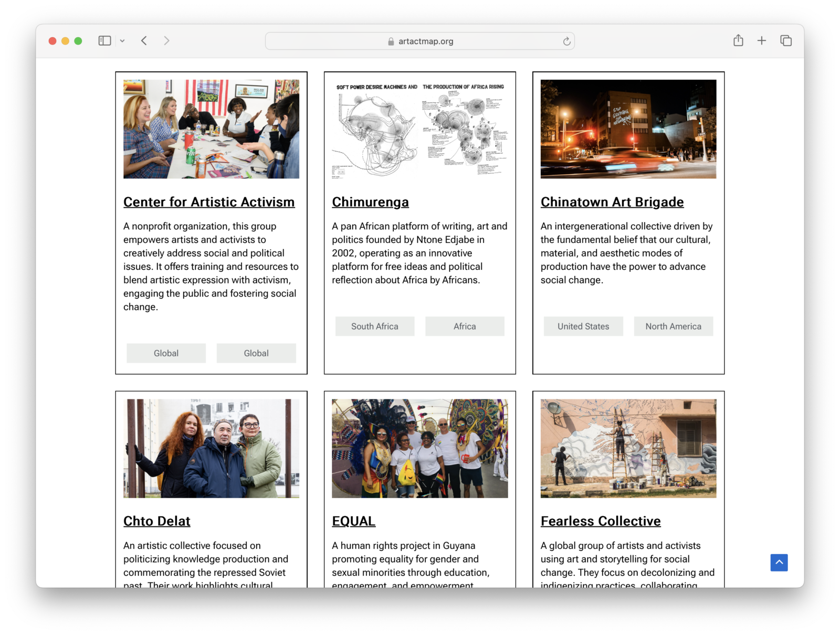Open the Center for Artistic Activism link

coord(209,202)
